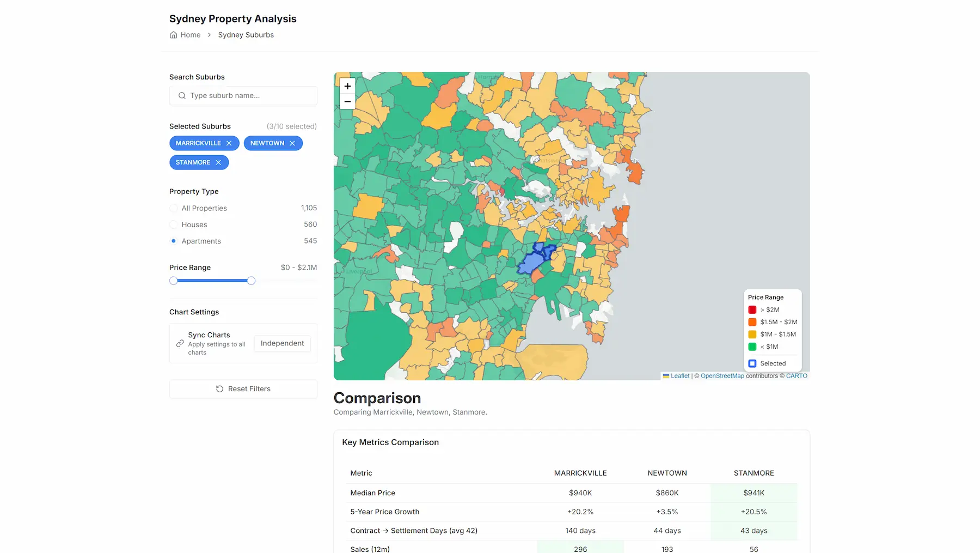Click the chain link icon beside Sync Charts

(180, 343)
